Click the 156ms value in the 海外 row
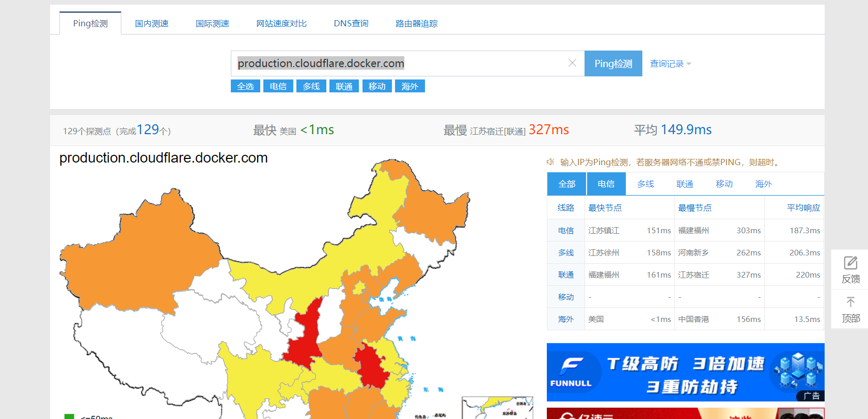868x419 pixels. (749, 319)
